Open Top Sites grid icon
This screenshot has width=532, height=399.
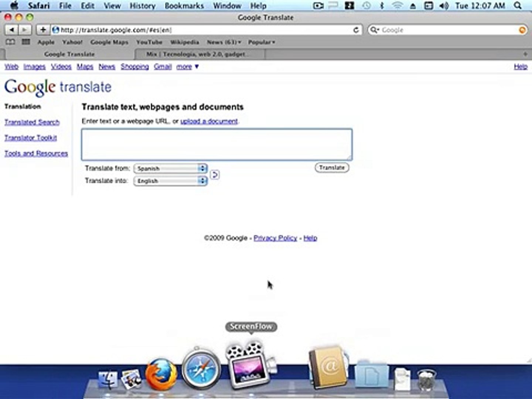tap(26, 42)
